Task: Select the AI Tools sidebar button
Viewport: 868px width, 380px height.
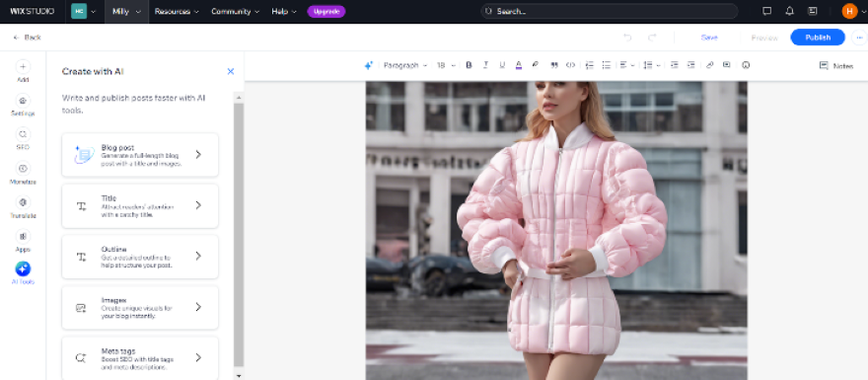Action: pyautogui.click(x=23, y=273)
